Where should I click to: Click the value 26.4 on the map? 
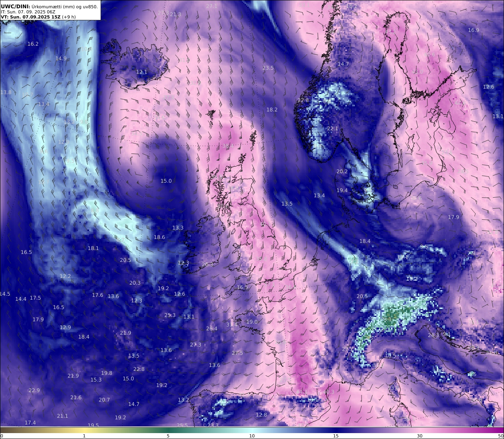[x=212, y=328]
